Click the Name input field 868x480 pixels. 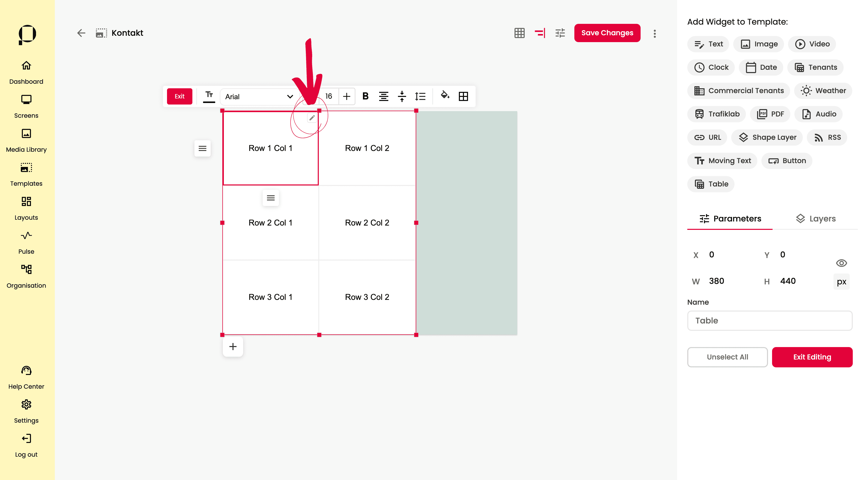click(x=770, y=321)
